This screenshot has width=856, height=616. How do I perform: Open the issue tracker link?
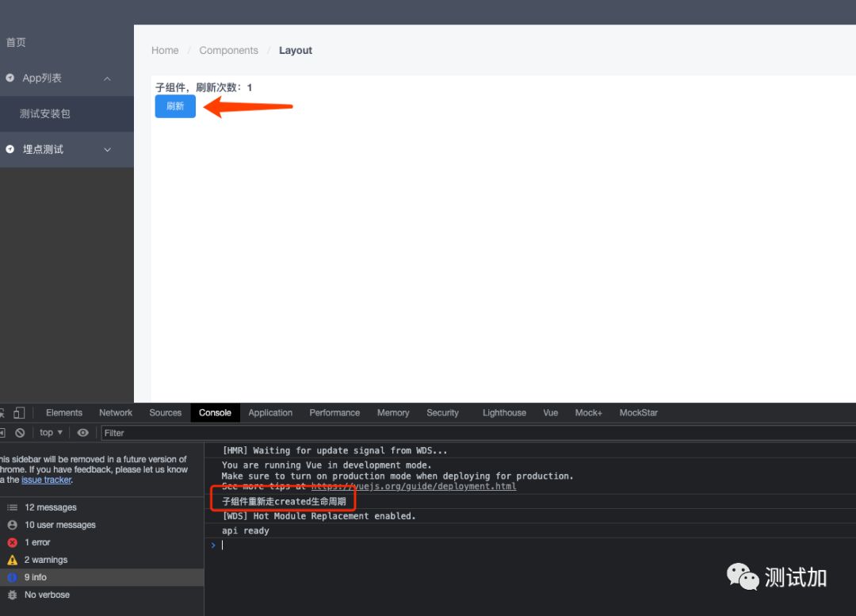coord(46,480)
